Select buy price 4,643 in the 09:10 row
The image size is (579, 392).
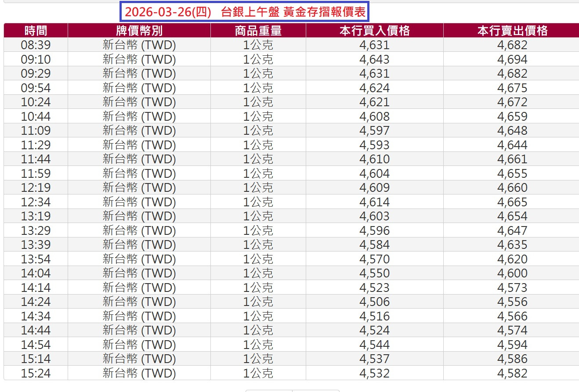pyautogui.click(x=374, y=59)
